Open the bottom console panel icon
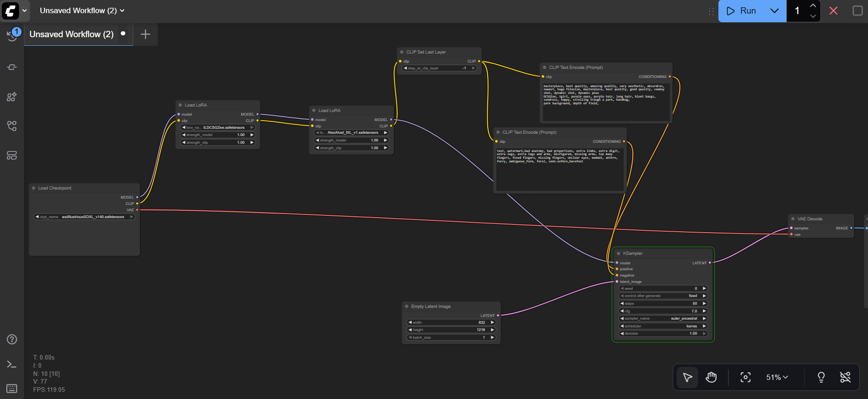 click(x=12, y=364)
